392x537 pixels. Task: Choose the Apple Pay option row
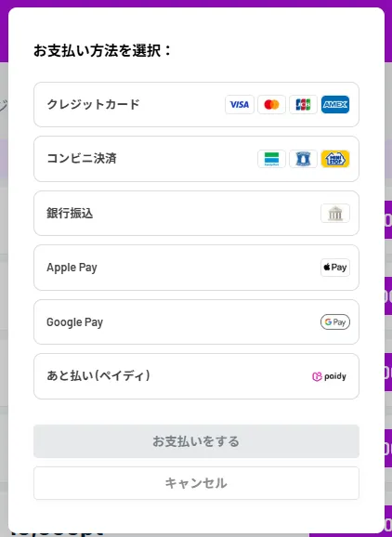(x=196, y=268)
